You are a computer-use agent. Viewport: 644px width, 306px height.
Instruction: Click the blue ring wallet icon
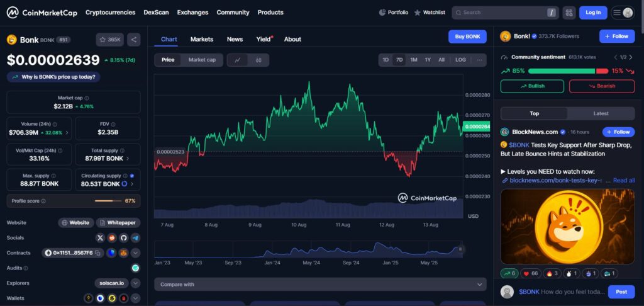click(x=100, y=298)
